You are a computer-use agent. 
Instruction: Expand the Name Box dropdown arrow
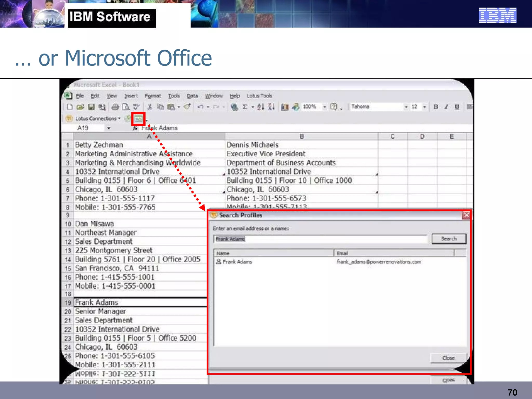(109, 128)
